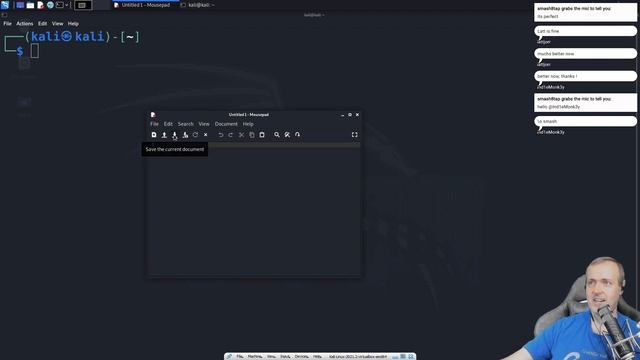The height and width of the screenshot is (360, 640).
Task: Click the terminal command prompt cursor
Action: [35, 51]
